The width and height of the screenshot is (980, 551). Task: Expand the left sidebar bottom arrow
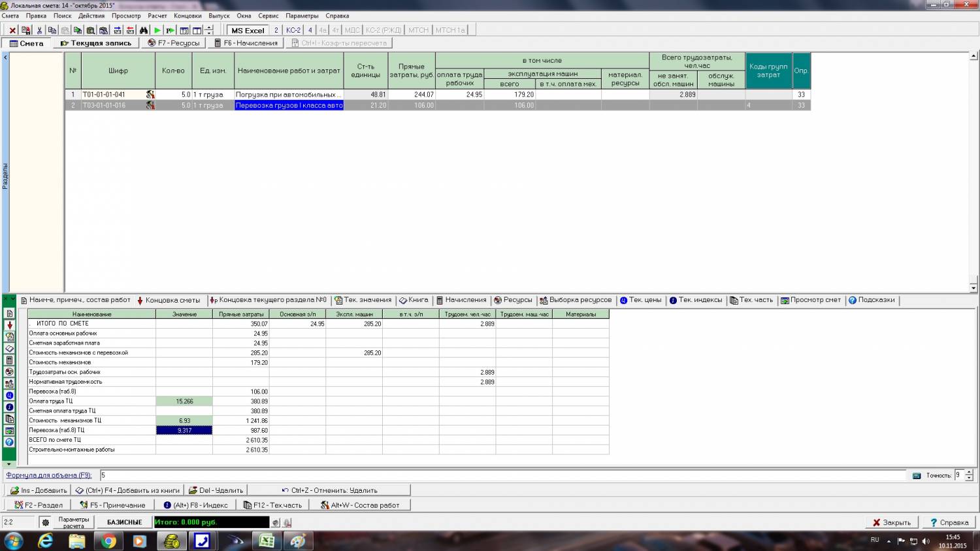[8, 463]
